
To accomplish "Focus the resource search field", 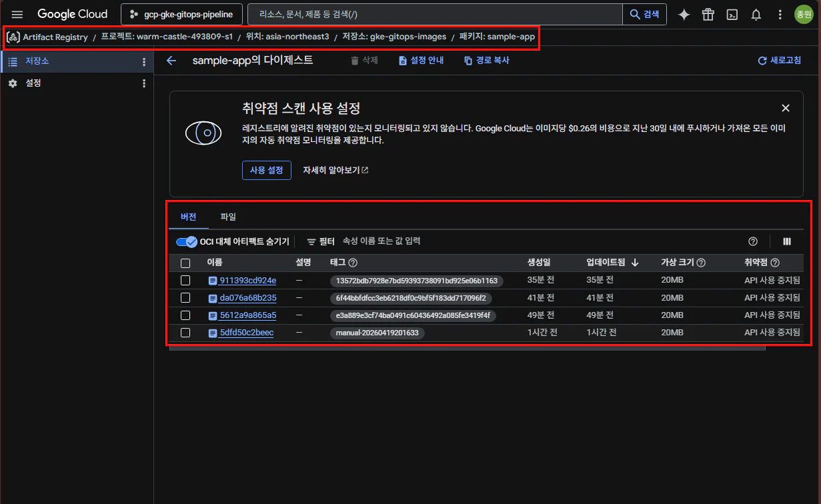I will tap(435, 14).
